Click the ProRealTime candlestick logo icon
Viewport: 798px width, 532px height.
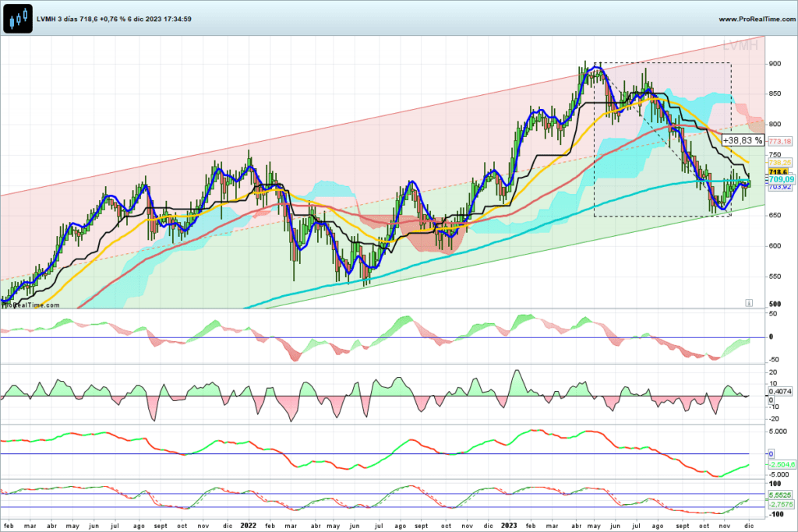[18, 19]
